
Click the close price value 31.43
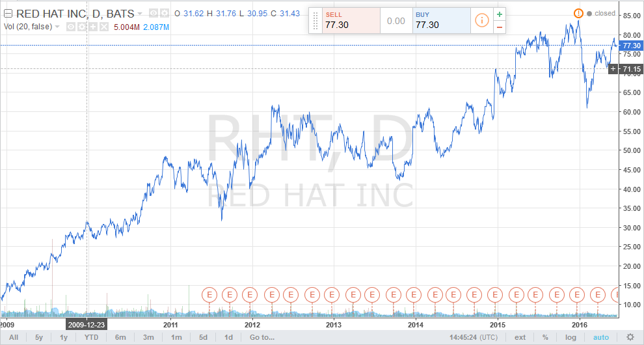(290, 14)
